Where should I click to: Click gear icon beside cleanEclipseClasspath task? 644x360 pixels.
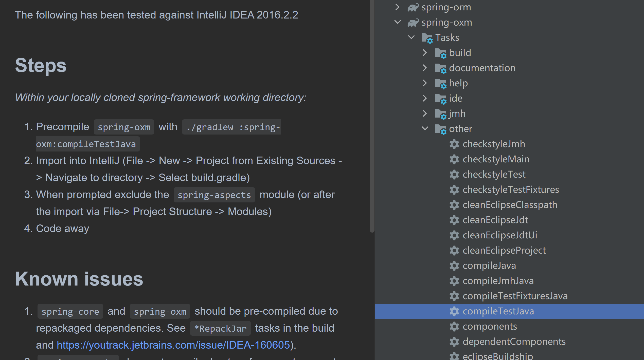[x=454, y=205]
